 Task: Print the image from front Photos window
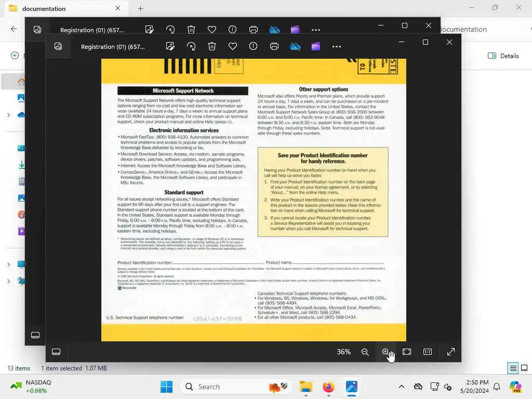(274, 46)
